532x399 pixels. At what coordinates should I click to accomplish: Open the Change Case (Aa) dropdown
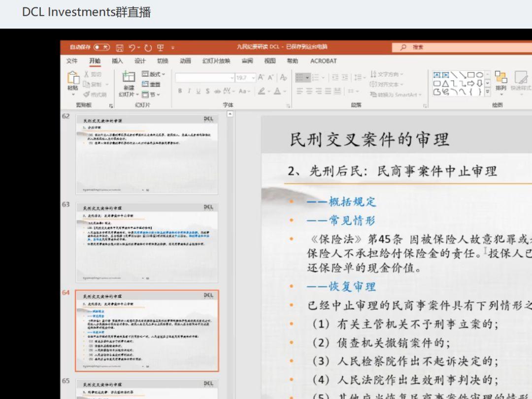pyautogui.click(x=244, y=91)
